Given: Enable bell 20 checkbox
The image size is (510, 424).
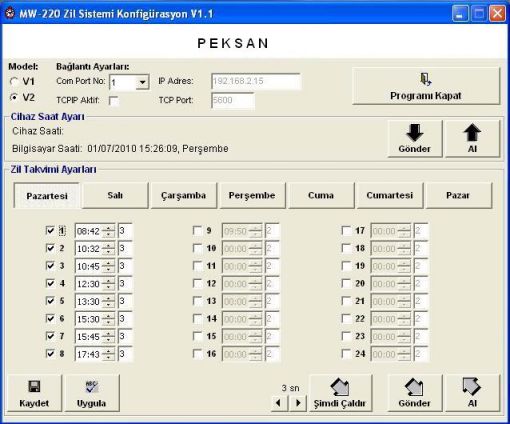Looking at the screenshot, I should (346, 283).
